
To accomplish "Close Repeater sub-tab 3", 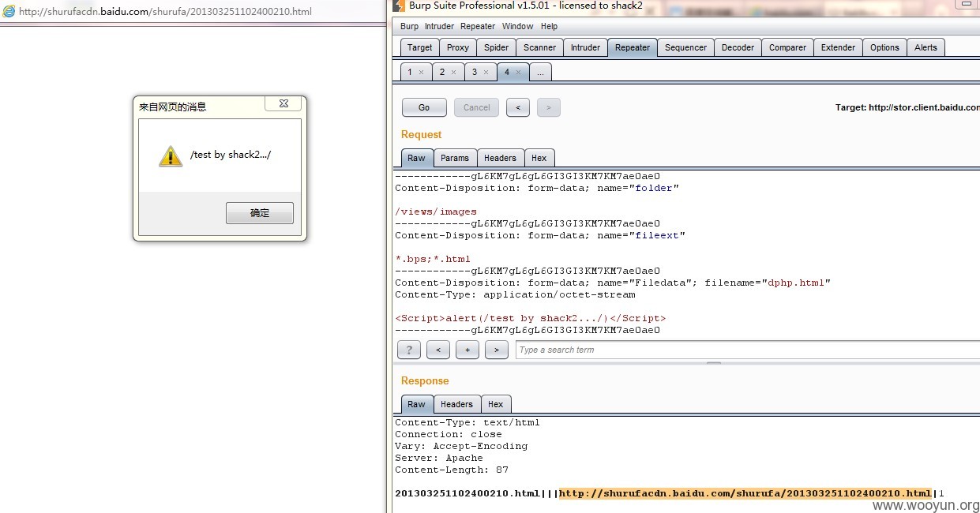I will 486,72.
